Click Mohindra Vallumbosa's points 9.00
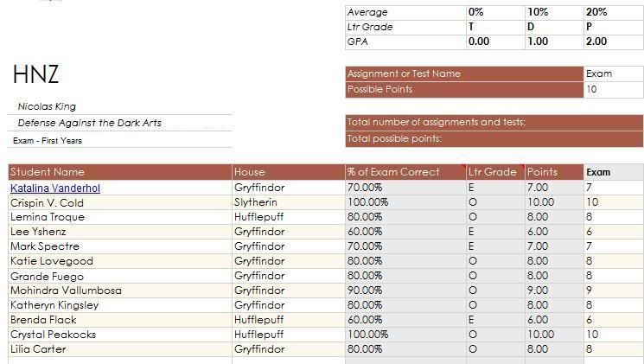The height and width of the screenshot is (364, 644). 554,291
